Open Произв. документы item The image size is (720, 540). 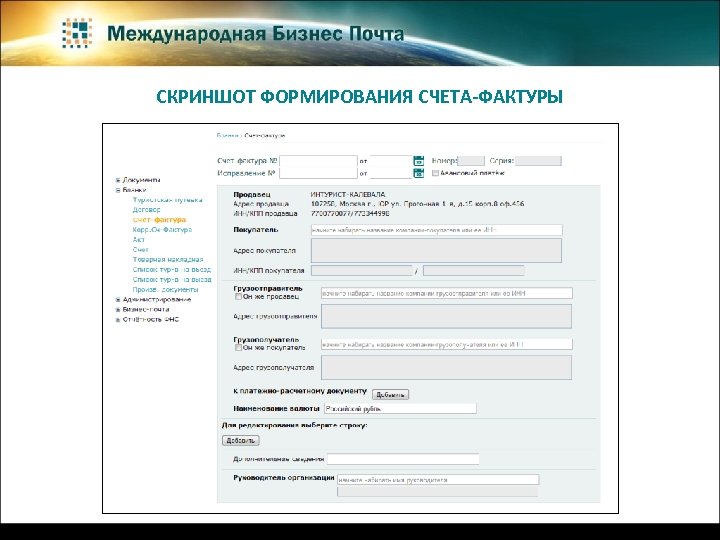[x=165, y=290]
